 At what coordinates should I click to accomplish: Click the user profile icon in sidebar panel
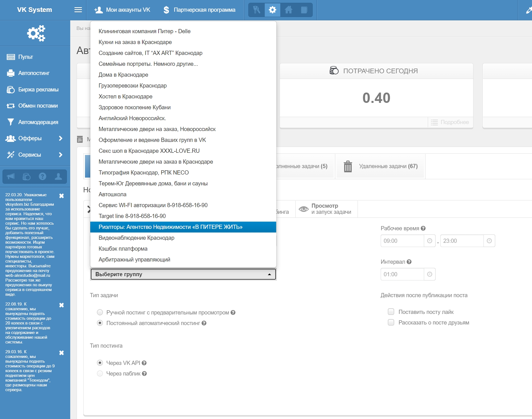pos(58,176)
